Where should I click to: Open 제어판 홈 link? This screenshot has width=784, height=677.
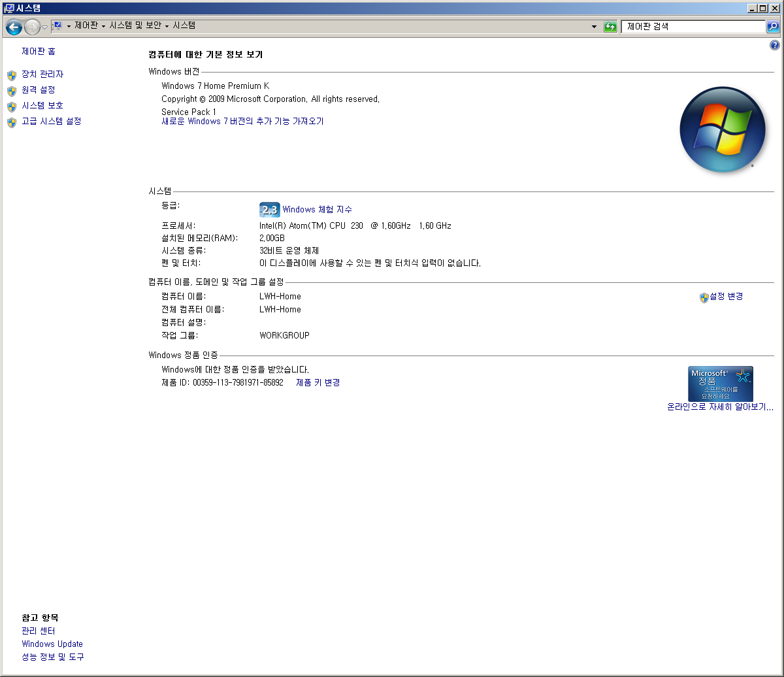tap(39, 51)
